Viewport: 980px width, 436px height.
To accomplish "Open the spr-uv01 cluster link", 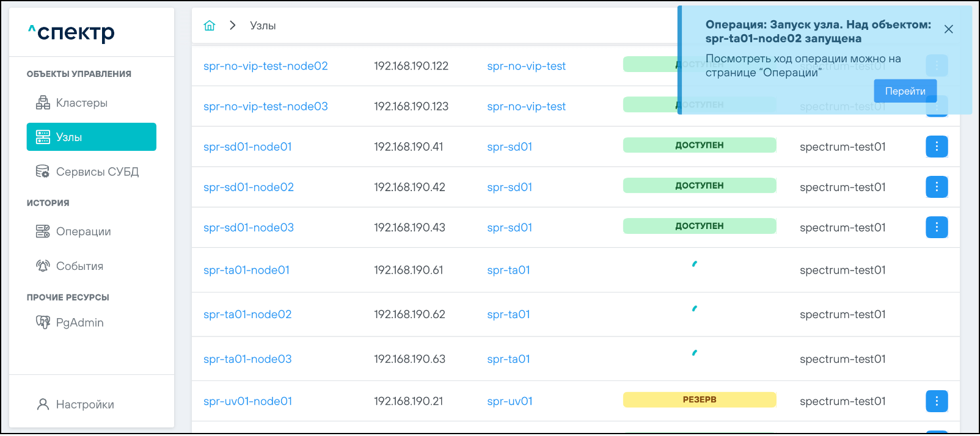I will tap(510, 401).
